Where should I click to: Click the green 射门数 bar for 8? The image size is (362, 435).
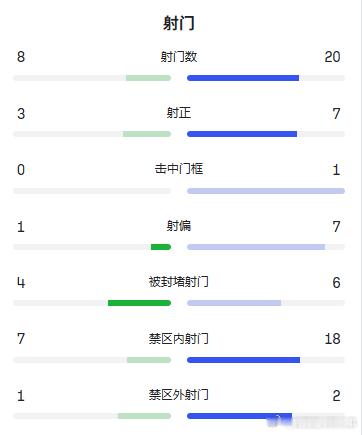click(148, 78)
